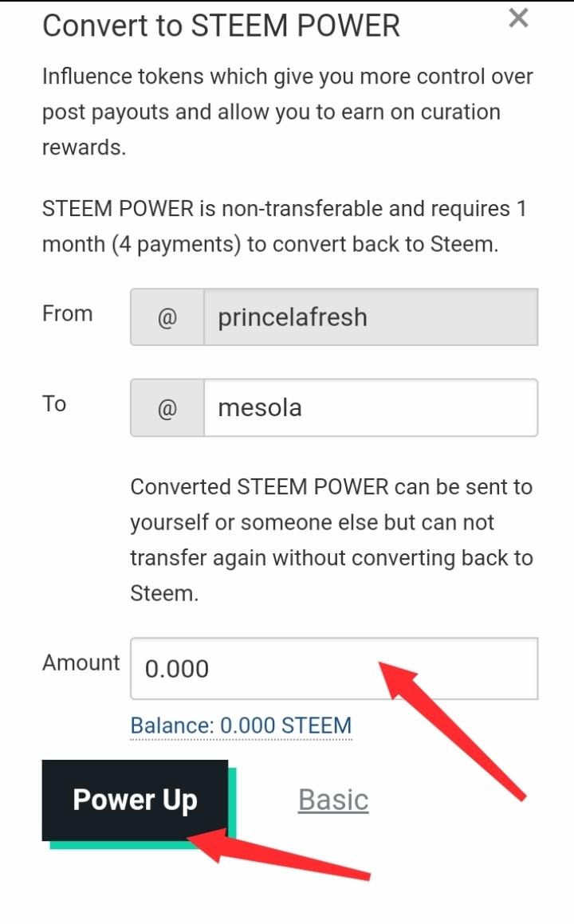Click the non-transferable STEEM POWER notice paragraph
The image size is (574, 924).
285,226
